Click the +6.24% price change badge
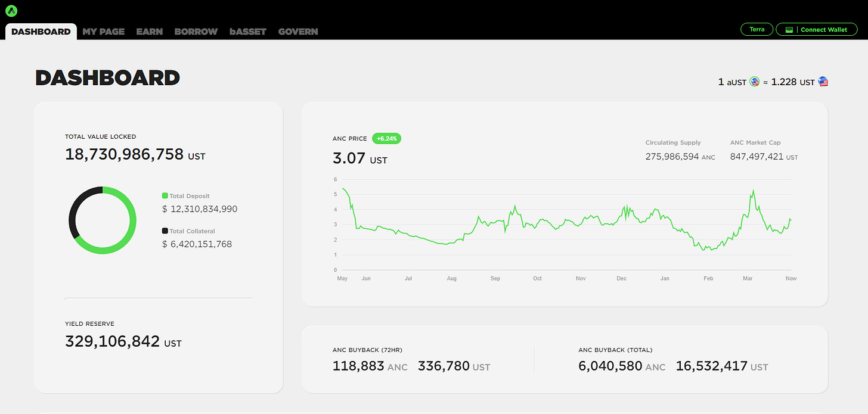Image resolution: width=868 pixels, height=414 pixels. point(387,138)
